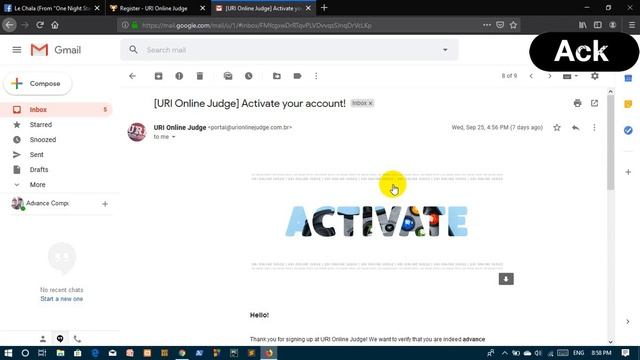Remove the Inbox label from the email
Image resolution: width=640 pixels, height=360 pixels.
[x=371, y=103]
